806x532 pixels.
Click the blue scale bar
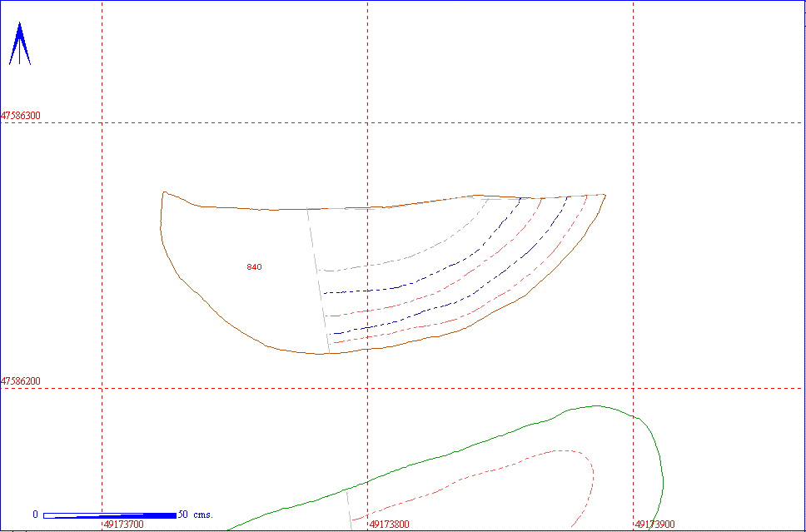[x=110, y=515]
